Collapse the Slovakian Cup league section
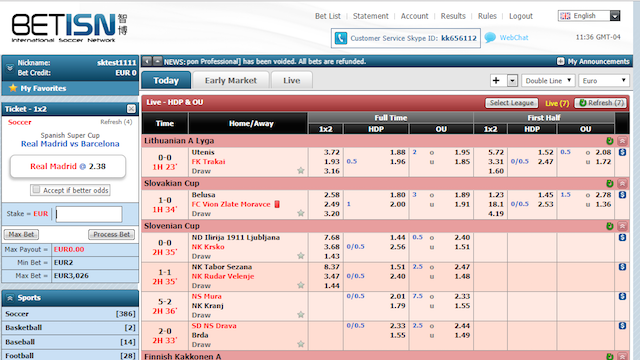 point(622,183)
